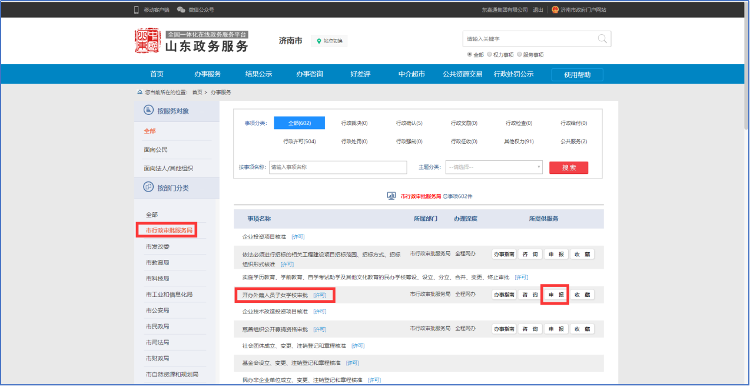Select the 全部 radio under the keyword search box
750x386 pixels.
coord(470,55)
